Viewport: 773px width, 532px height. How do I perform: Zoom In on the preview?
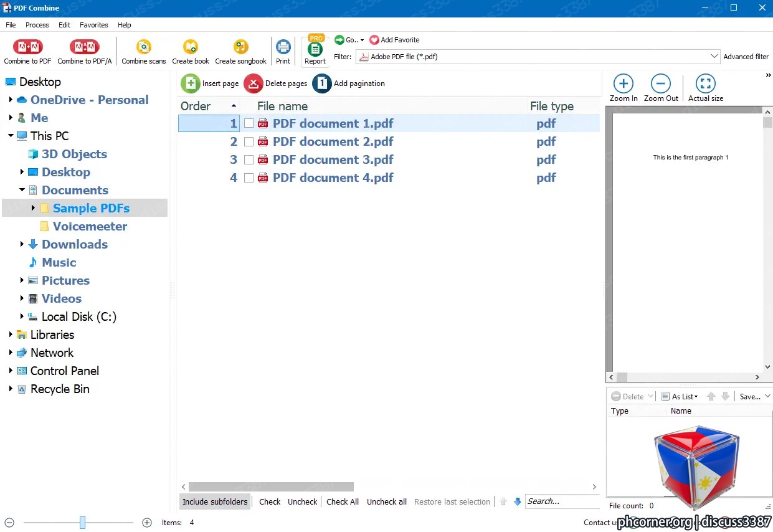tap(624, 83)
